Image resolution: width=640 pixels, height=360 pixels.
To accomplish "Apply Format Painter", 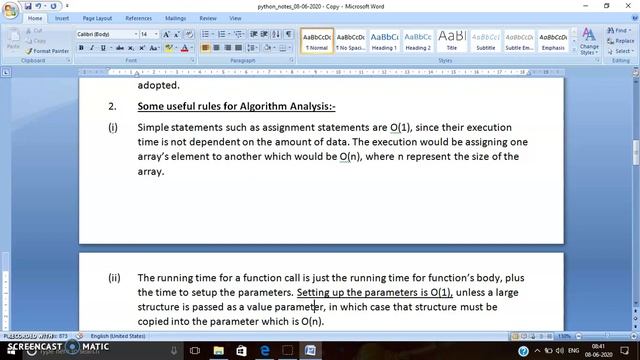I will point(47,51).
